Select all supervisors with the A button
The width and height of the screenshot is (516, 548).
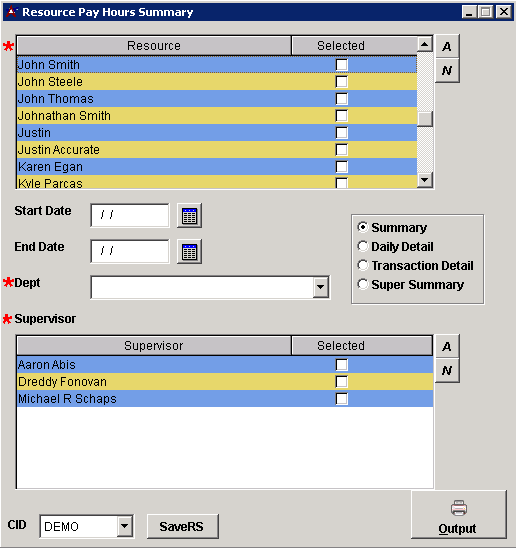coord(447,346)
